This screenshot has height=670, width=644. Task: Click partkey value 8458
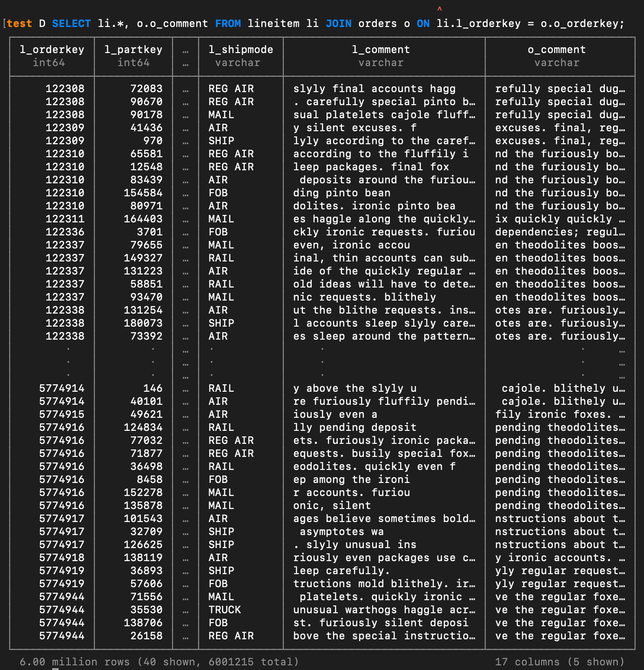click(150, 480)
